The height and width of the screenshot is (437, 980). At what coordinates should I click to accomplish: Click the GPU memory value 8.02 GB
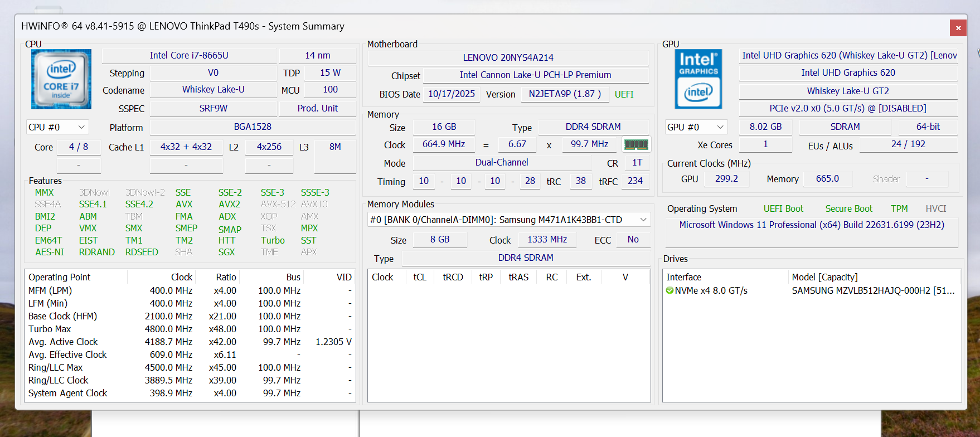tap(766, 127)
